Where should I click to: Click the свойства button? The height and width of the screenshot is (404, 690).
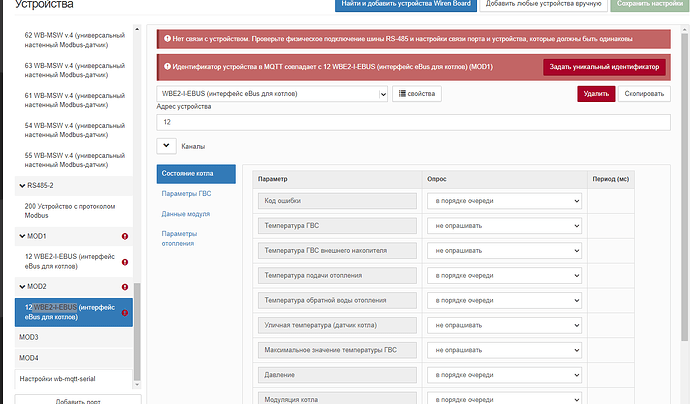pos(417,94)
